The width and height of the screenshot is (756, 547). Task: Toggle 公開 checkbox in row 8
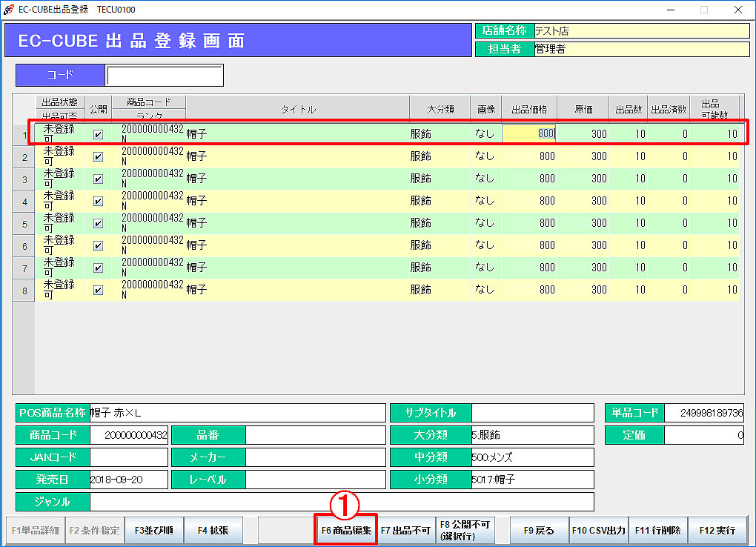pyautogui.click(x=98, y=291)
